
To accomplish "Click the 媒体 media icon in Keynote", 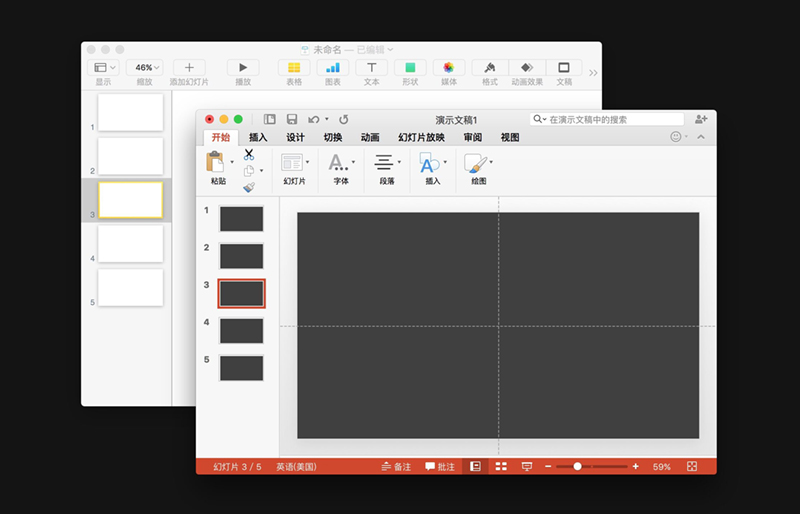I will [x=449, y=67].
